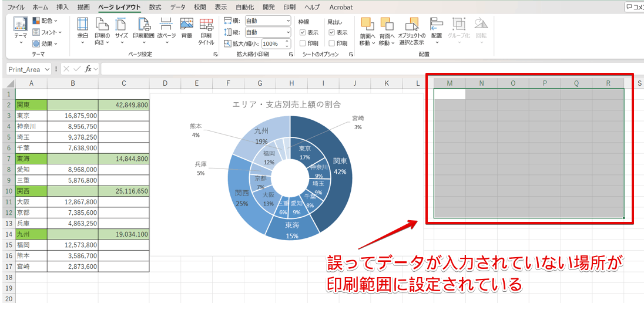Switch to the 自動化 tab

coord(245,7)
